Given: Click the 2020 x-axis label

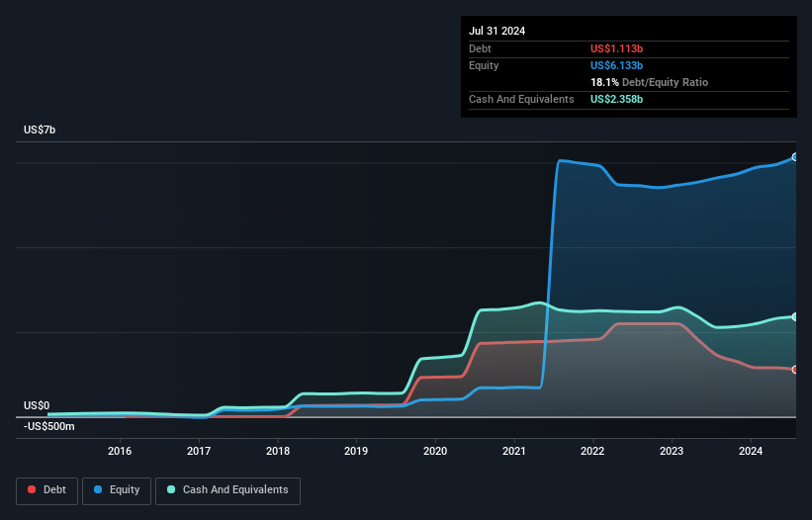Looking at the screenshot, I should (435, 451).
